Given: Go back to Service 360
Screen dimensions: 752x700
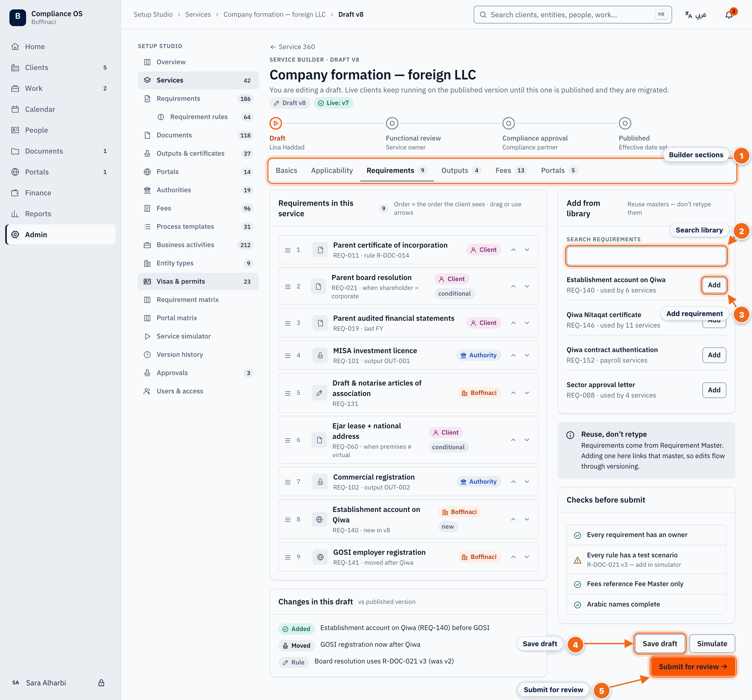Looking at the screenshot, I should 292,46.
